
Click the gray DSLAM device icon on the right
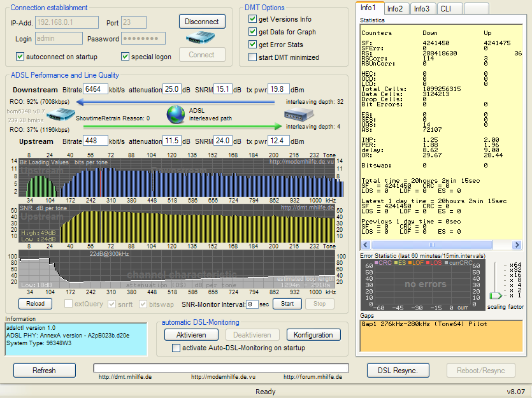298,115
